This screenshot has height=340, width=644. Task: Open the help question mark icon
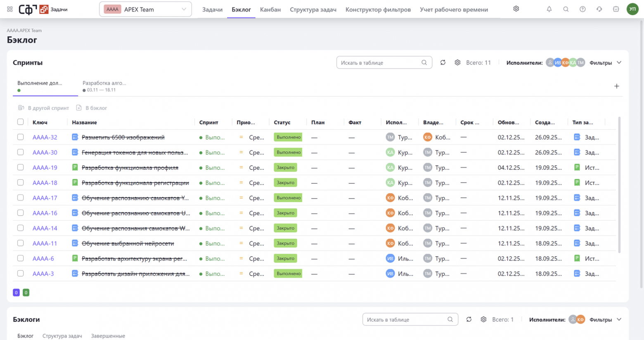click(582, 9)
